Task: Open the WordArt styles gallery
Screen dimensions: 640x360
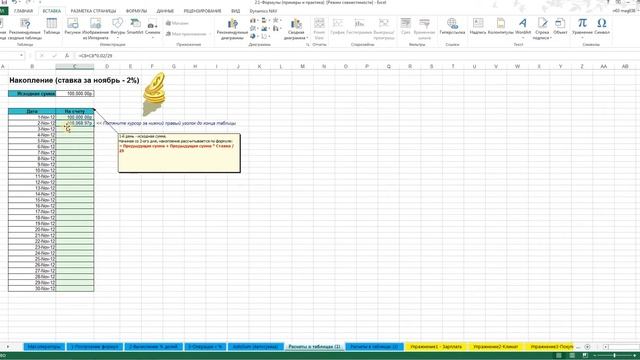Action: (523, 27)
